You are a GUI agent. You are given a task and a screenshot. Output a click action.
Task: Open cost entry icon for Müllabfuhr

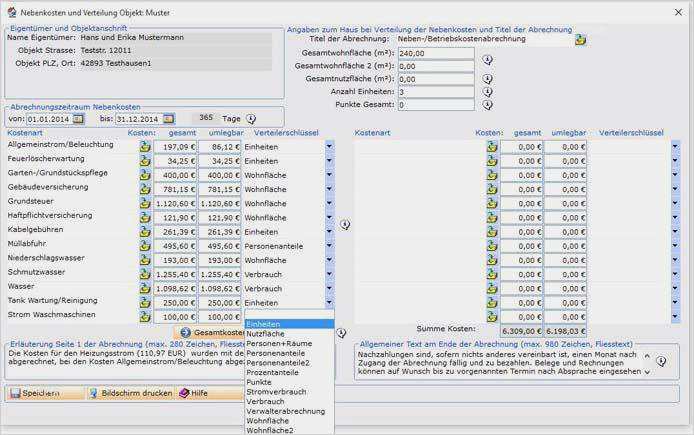tap(145, 246)
